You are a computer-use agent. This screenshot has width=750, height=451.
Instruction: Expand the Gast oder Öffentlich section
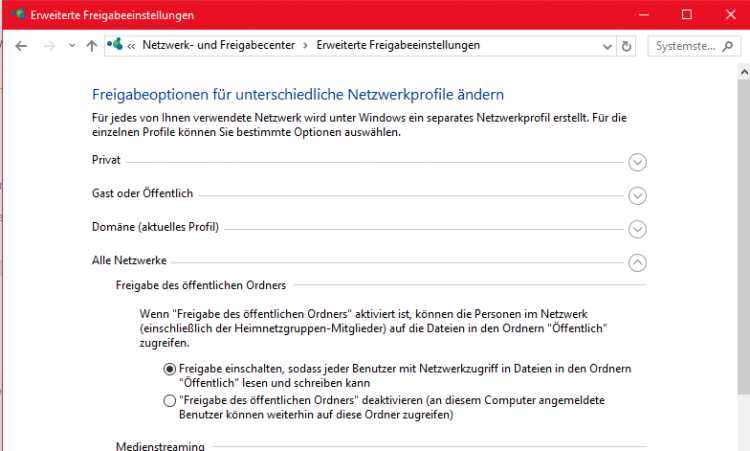[x=637, y=196]
